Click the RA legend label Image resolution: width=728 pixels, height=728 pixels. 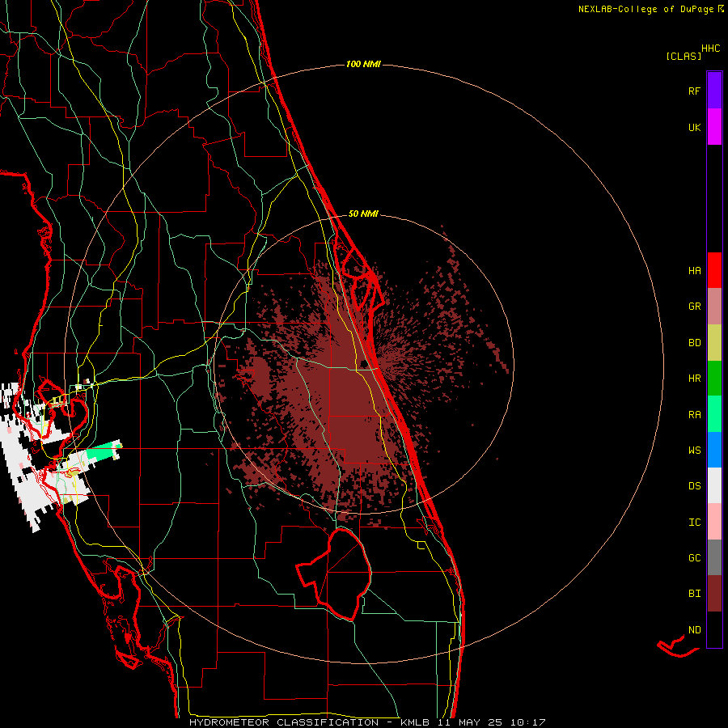coord(694,415)
